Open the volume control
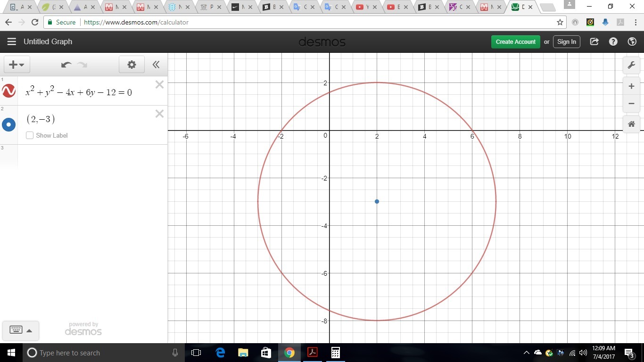 pyautogui.click(x=583, y=353)
